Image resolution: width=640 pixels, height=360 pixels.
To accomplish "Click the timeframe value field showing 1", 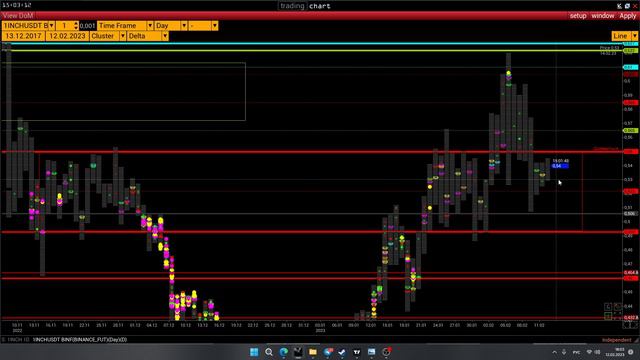I will click(x=64, y=26).
